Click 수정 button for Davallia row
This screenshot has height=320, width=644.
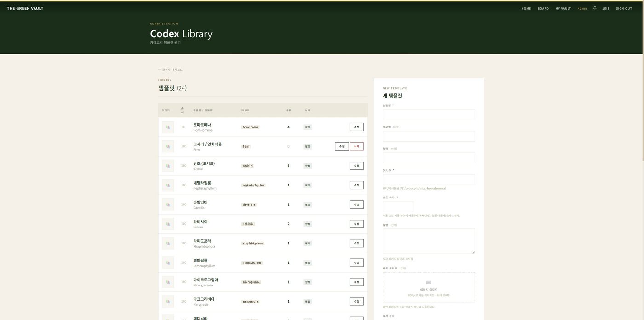coord(356,204)
